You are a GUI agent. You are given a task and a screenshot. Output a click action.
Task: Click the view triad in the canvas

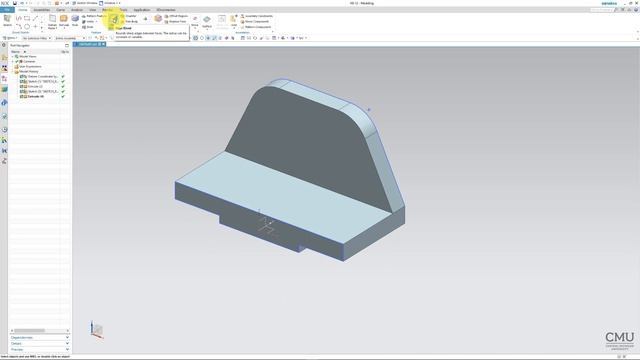point(96,330)
